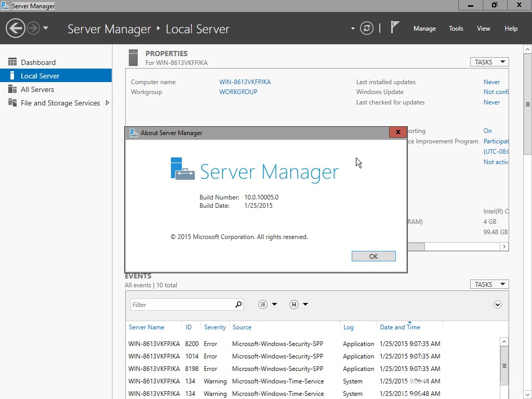The image size is (532, 399).
Task: Click the Dashboard grid icon
Action: pos(12,62)
